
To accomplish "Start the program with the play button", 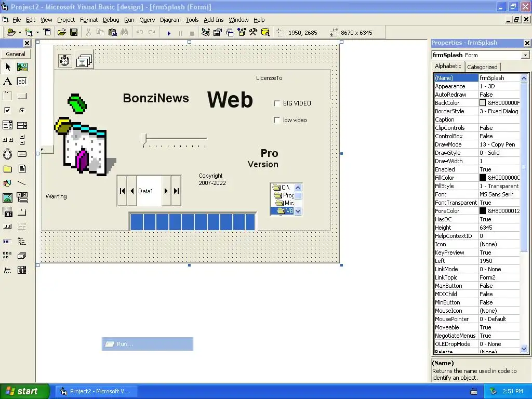I will pos(169,33).
